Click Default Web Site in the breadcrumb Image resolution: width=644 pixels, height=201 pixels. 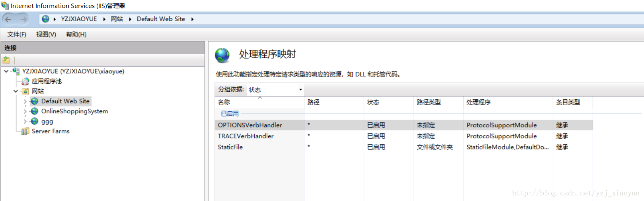pos(161,19)
